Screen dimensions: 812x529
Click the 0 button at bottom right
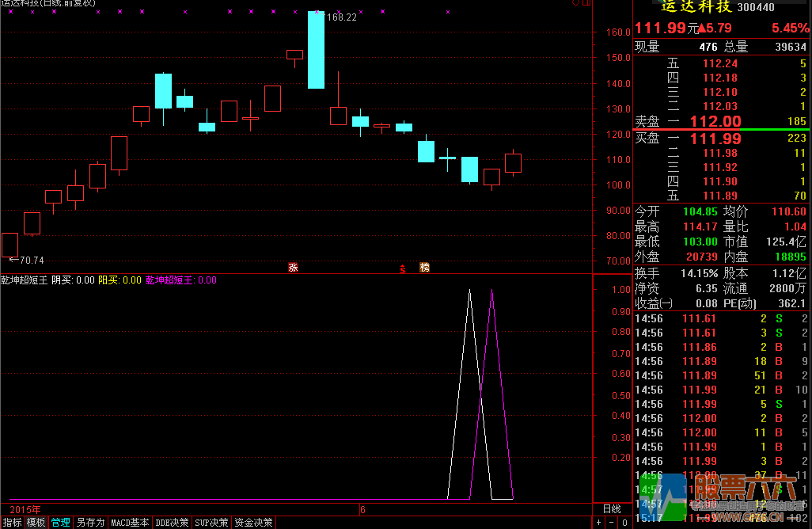pos(624,522)
